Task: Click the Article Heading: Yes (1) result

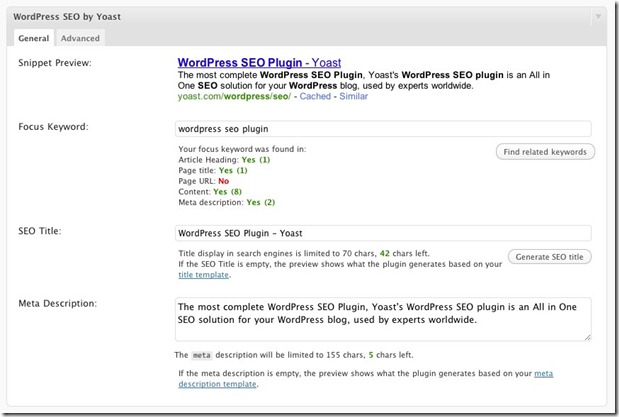Action: click(x=224, y=160)
